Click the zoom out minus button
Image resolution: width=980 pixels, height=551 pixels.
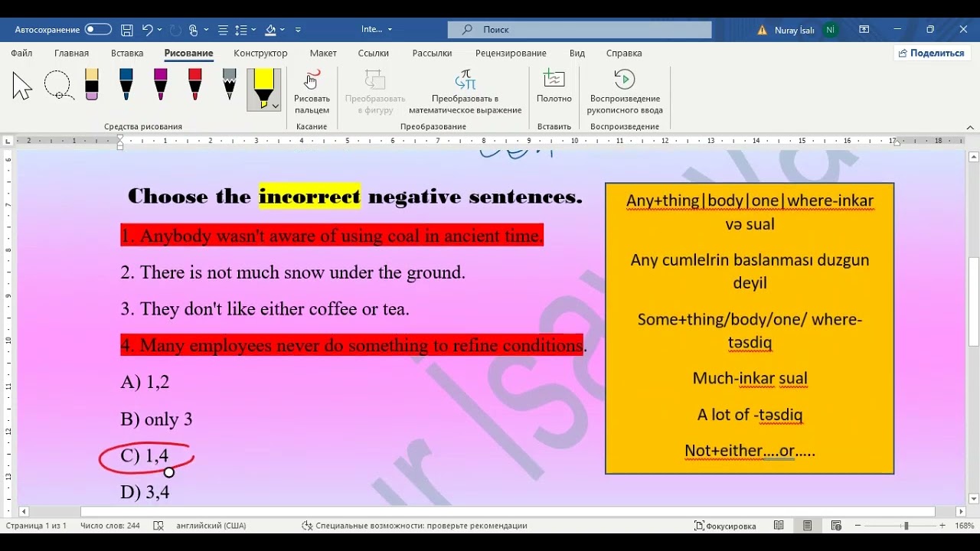858,526
